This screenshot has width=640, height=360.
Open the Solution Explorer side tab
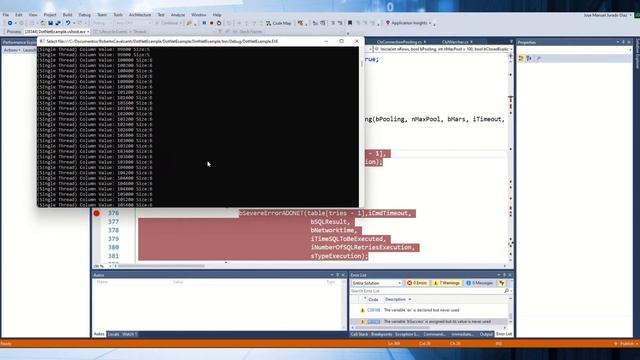pos(637,55)
